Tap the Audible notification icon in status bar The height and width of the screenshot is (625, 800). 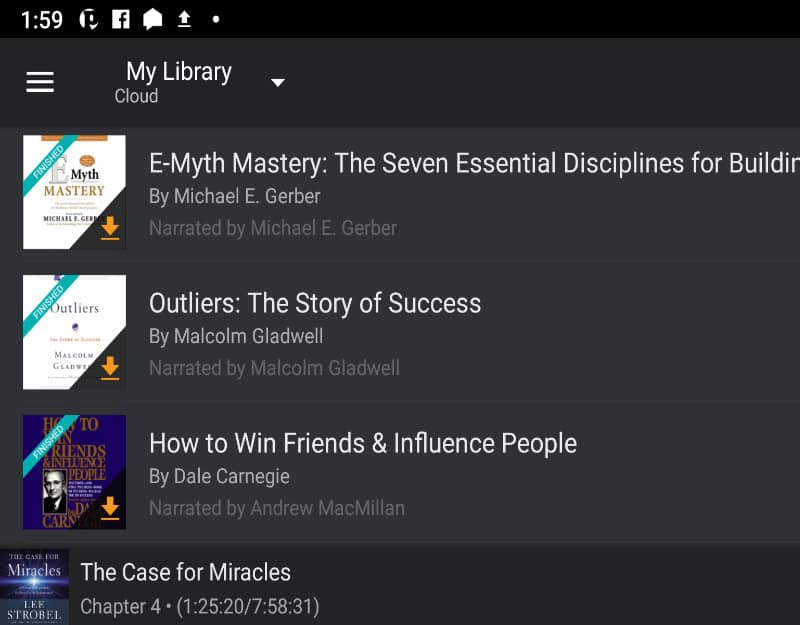[89, 19]
